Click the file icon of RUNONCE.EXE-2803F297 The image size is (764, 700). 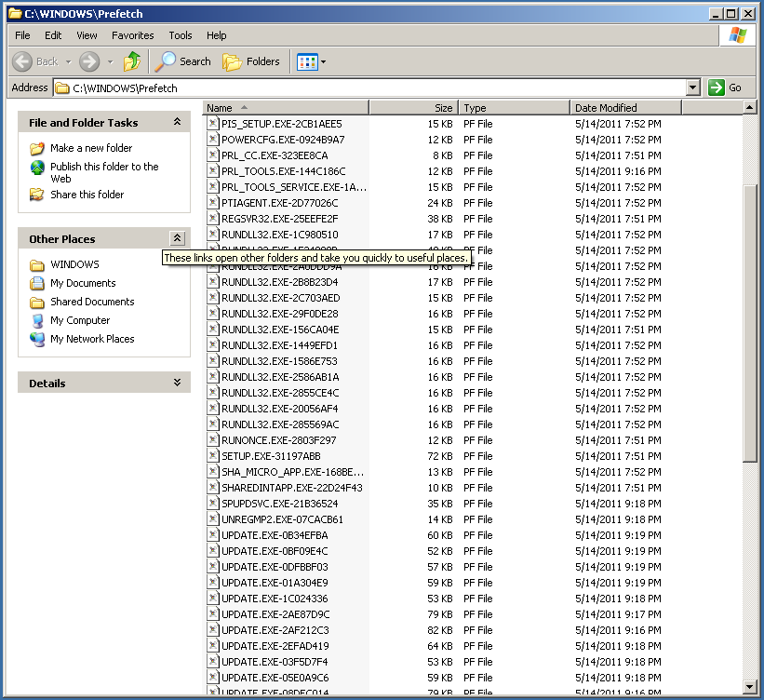pyautogui.click(x=213, y=440)
